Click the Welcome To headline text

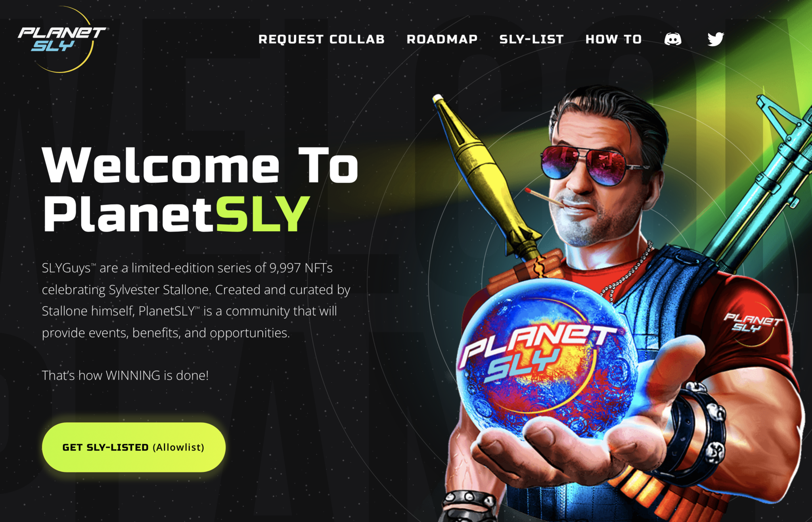pyautogui.click(x=200, y=165)
